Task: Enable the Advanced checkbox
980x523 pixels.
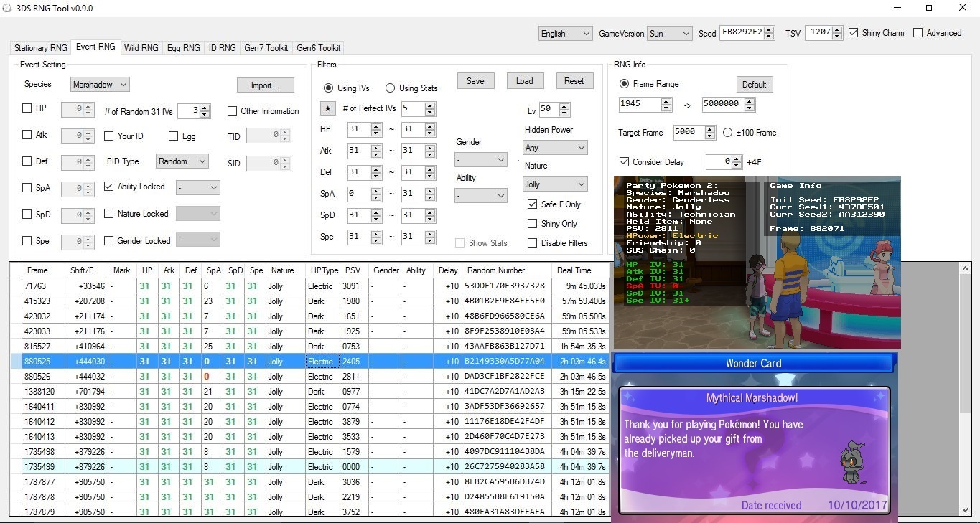Action: [918, 32]
